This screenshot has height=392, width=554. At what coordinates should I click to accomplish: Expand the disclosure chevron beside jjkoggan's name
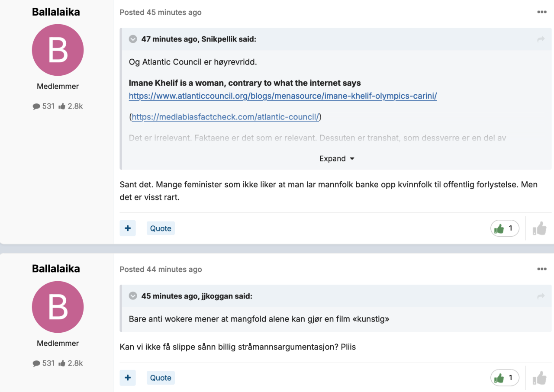[x=132, y=296]
